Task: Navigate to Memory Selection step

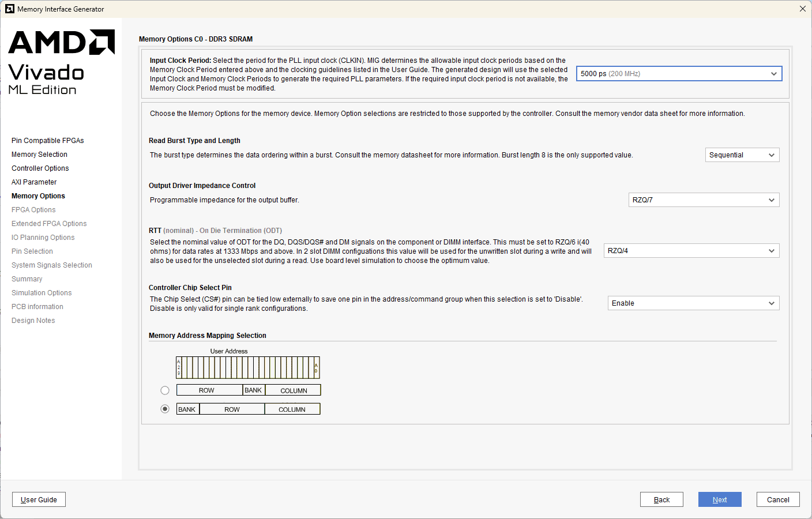Action: point(39,155)
